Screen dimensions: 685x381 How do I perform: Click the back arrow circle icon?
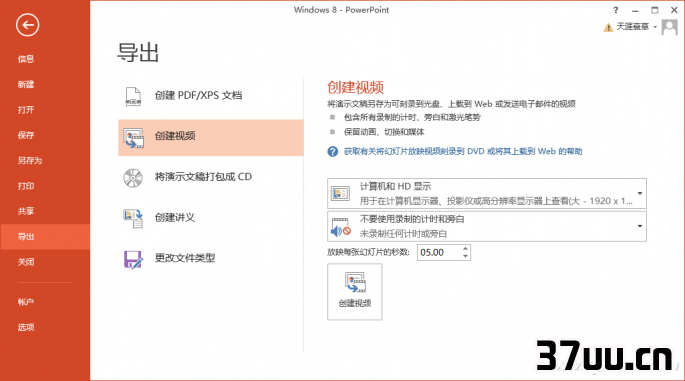(x=28, y=25)
